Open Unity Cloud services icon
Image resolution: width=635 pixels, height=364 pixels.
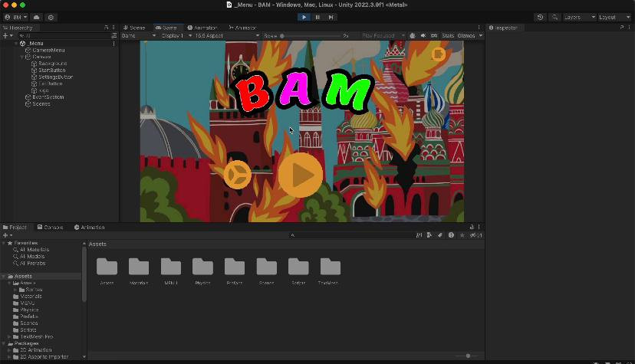(37, 18)
